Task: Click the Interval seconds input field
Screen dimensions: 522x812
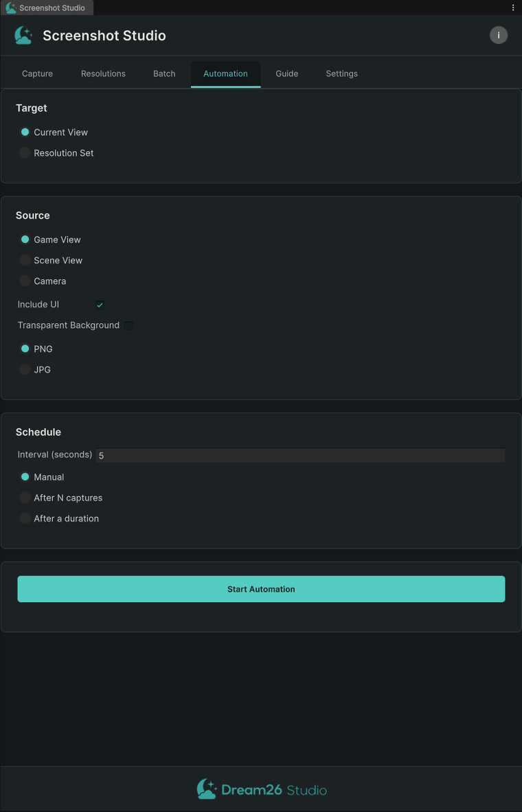Action: pos(300,455)
